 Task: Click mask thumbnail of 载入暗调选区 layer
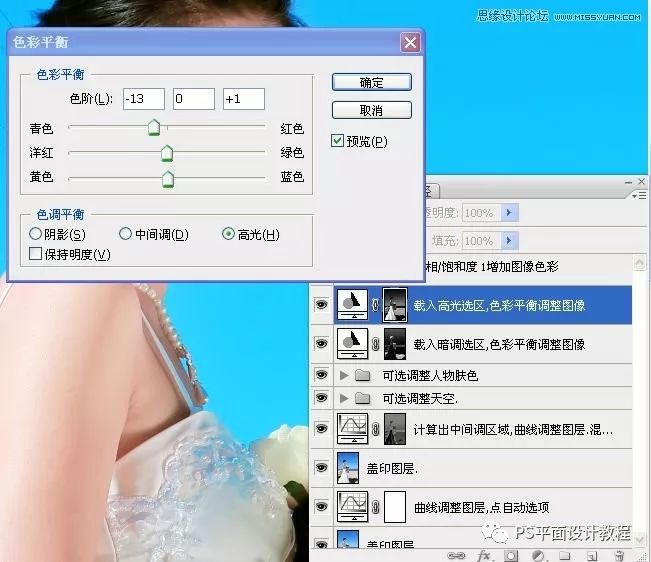(x=395, y=344)
